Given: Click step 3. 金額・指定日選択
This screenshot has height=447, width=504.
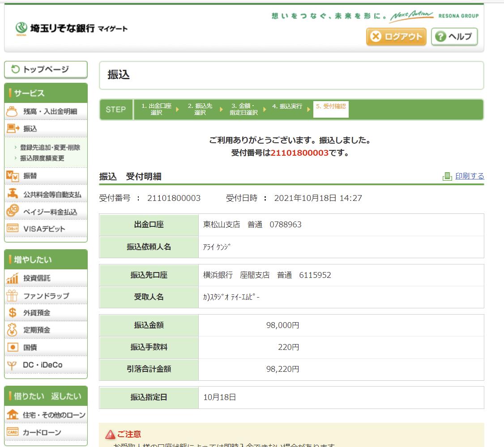Looking at the screenshot, I should [x=243, y=109].
